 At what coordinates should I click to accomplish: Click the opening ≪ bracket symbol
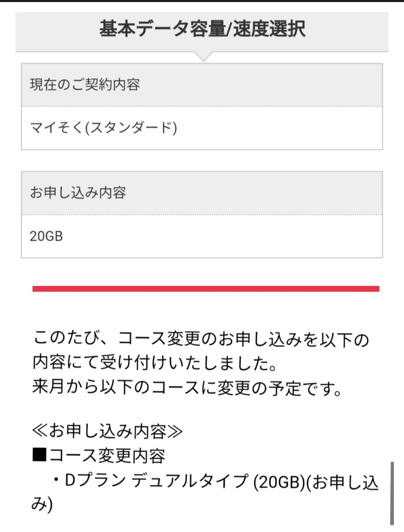40,431
